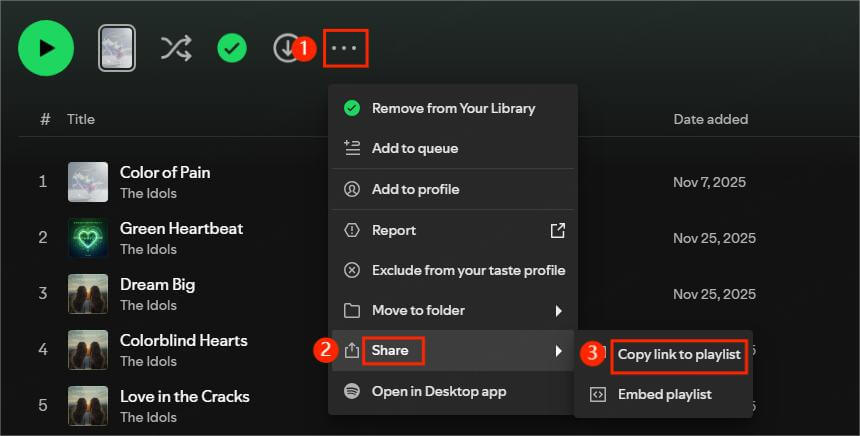Click The Idols artist under Colorblind Hearts
This screenshot has height=436, width=860.
[x=149, y=361]
